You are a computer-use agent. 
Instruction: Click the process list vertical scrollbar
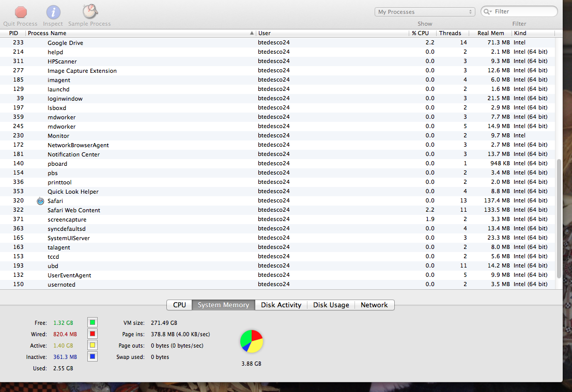(x=559, y=219)
